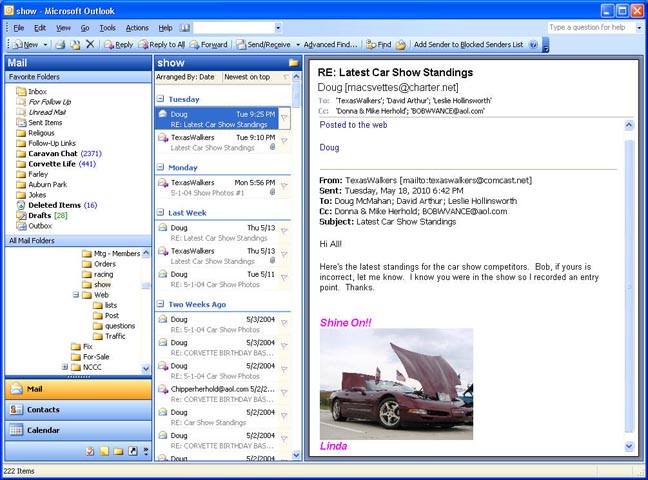Open the Shortcuts icon in the navigation pane

click(x=132, y=451)
